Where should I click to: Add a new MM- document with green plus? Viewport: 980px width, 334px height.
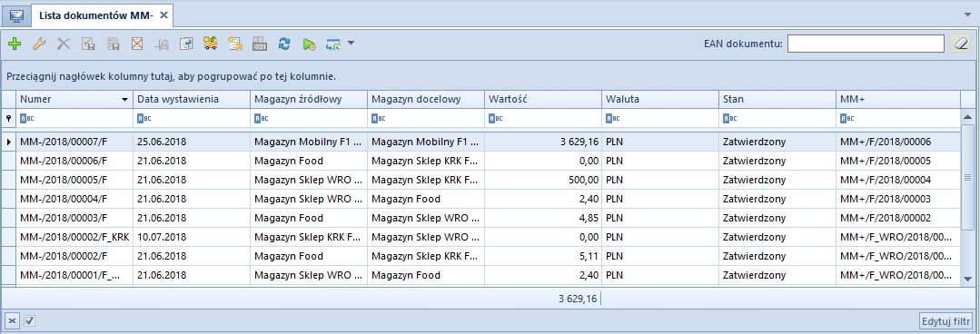click(15, 44)
